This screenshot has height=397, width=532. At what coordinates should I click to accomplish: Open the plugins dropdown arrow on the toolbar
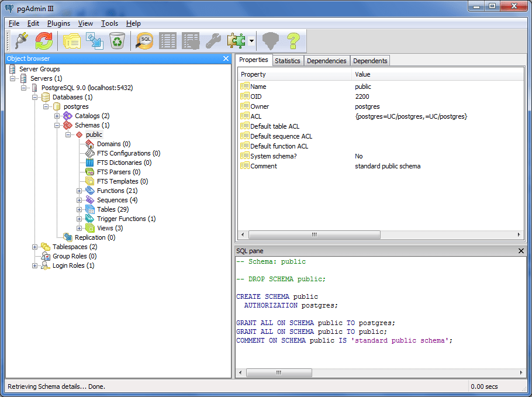pos(252,41)
